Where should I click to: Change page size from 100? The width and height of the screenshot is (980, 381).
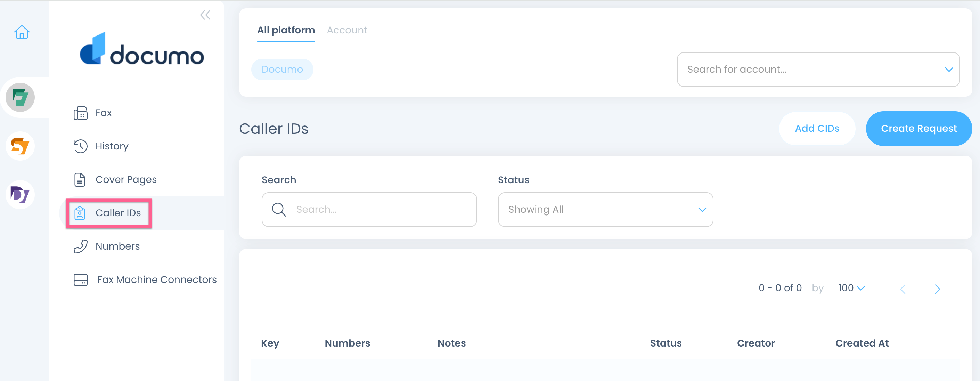pos(851,288)
